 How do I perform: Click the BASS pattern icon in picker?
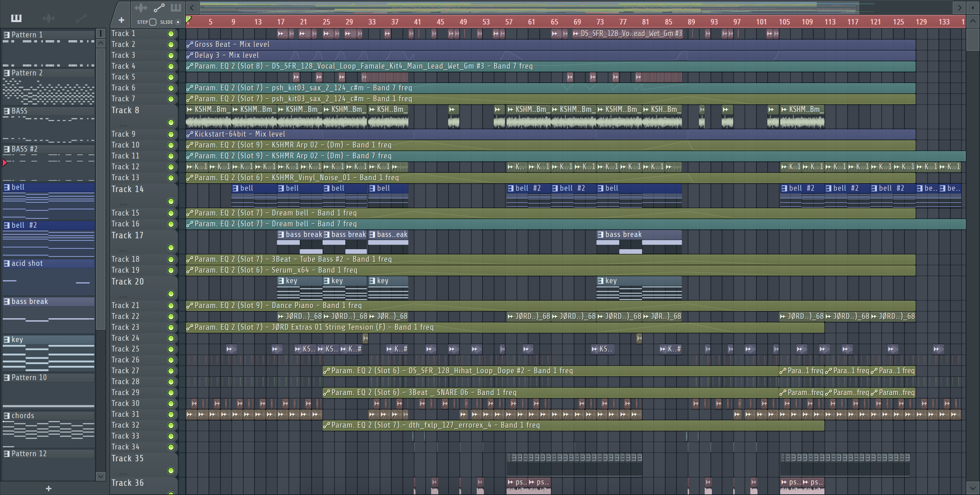[6, 110]
